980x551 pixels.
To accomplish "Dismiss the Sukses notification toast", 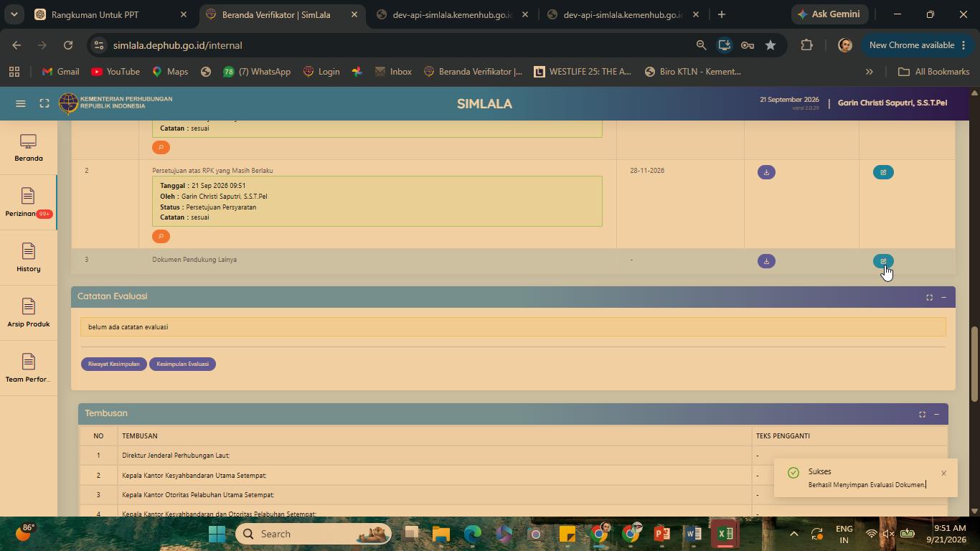I will click(943, 473).
